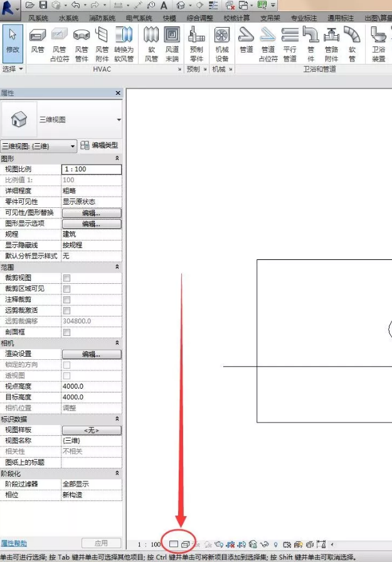The height and width of the screenshot is (562, 392).
Task: Click the Undo arrow icon
Action: point(75,5)
